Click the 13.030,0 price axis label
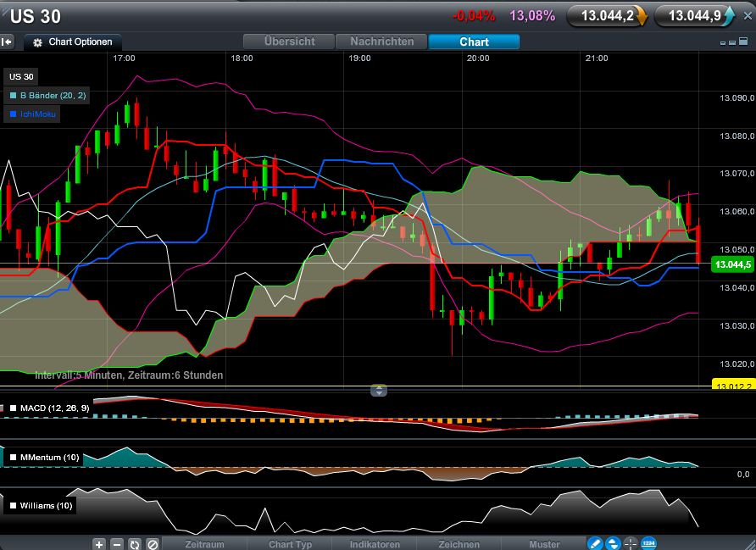 737,326
